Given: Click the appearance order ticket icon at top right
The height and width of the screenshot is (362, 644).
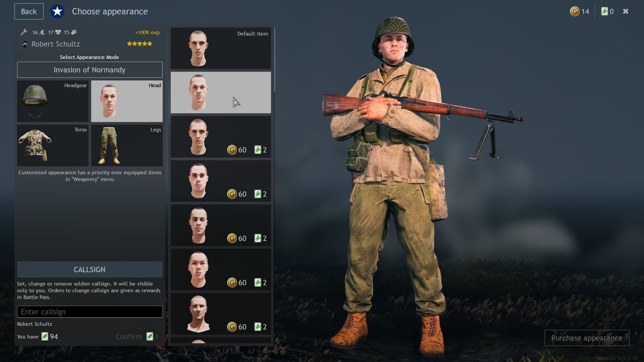Looking at the screenshot, I should coord(604,11).
